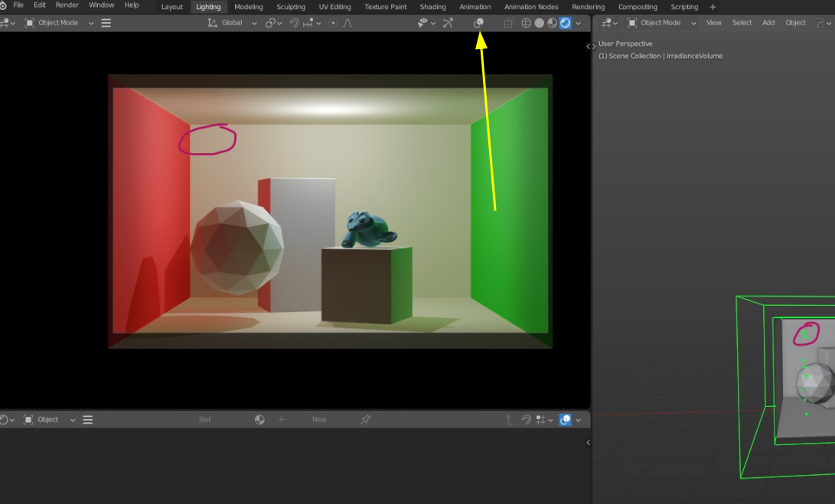Open the Edit menu
Viewport: 835px width, 504px height.
[39, 5]
